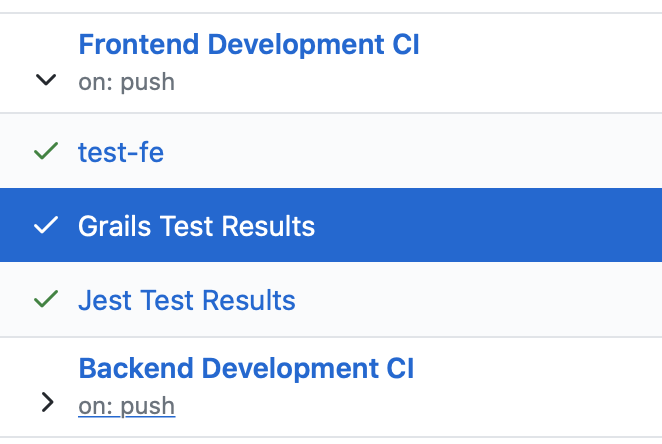
Task: Click "on: push" link under Backend Development CI
Action: click(126, 406)
